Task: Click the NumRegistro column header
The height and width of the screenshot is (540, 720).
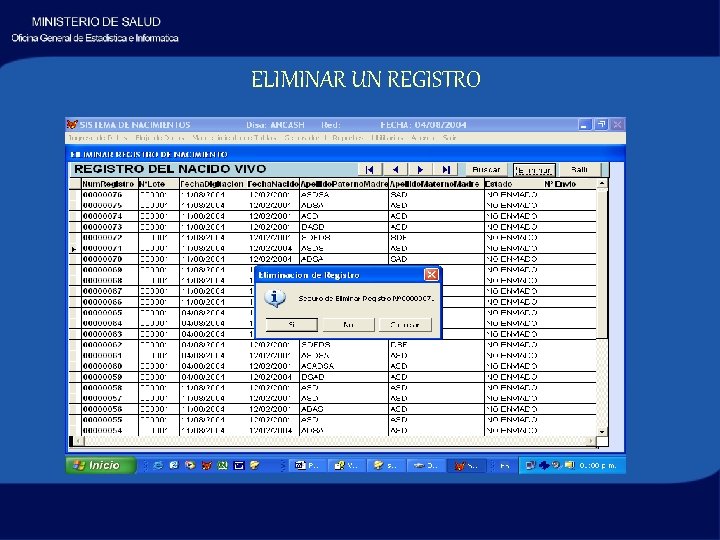Action: pos(110,184)
